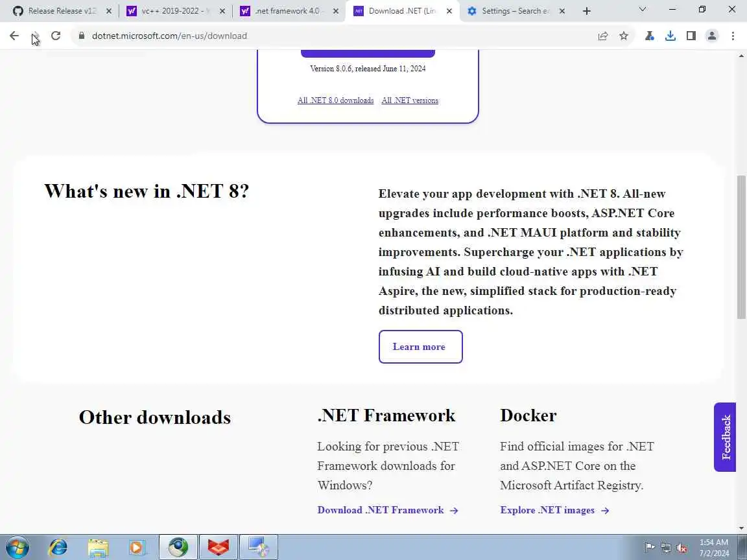
Task: Open the purple Feedback side button
Action: [725, 437]
